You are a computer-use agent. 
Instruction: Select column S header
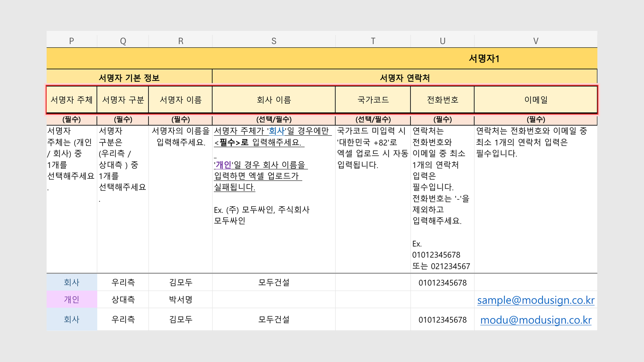click(274, 41)
